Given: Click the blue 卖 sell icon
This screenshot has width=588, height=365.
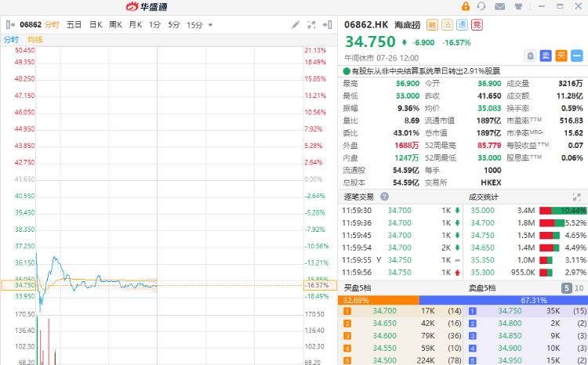Looking at the screenshot, I should (x=546, y=56).
